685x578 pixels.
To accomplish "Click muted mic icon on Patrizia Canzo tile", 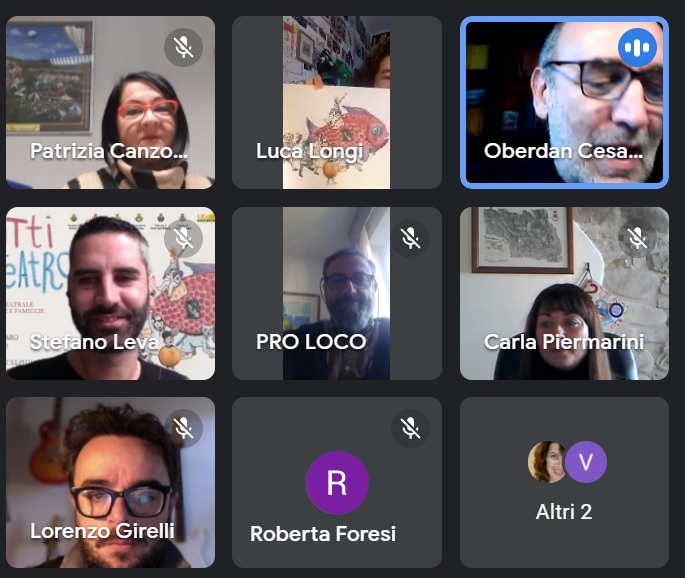I will tap(183, 47).
